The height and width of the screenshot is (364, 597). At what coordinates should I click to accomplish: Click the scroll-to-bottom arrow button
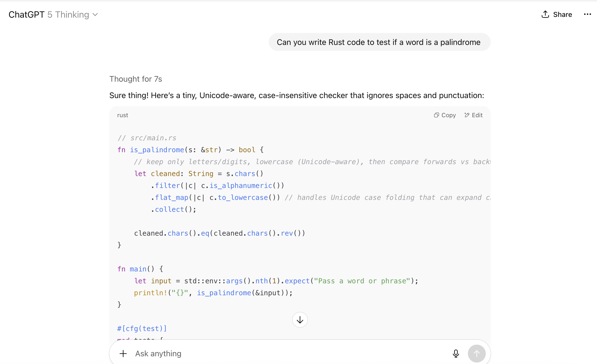(300, 320)
